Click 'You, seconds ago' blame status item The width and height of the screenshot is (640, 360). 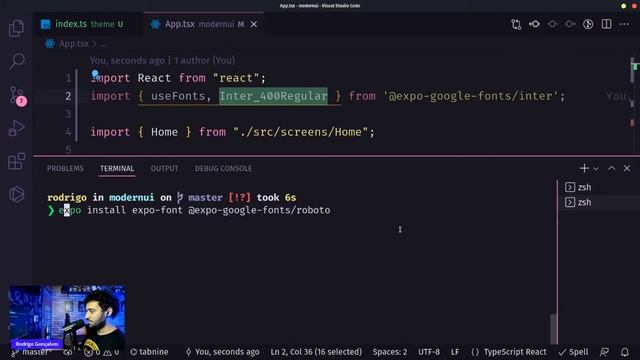point(222,352)
